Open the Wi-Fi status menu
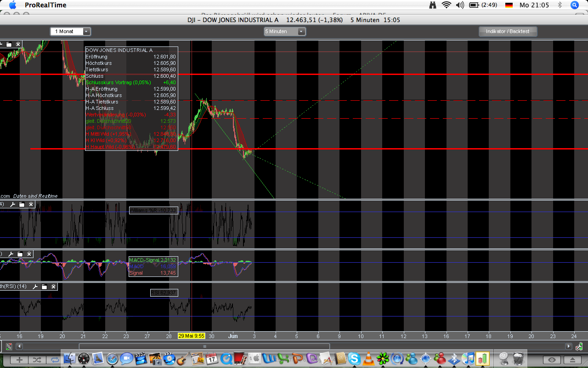588x368 pixels. coord(447,5)
